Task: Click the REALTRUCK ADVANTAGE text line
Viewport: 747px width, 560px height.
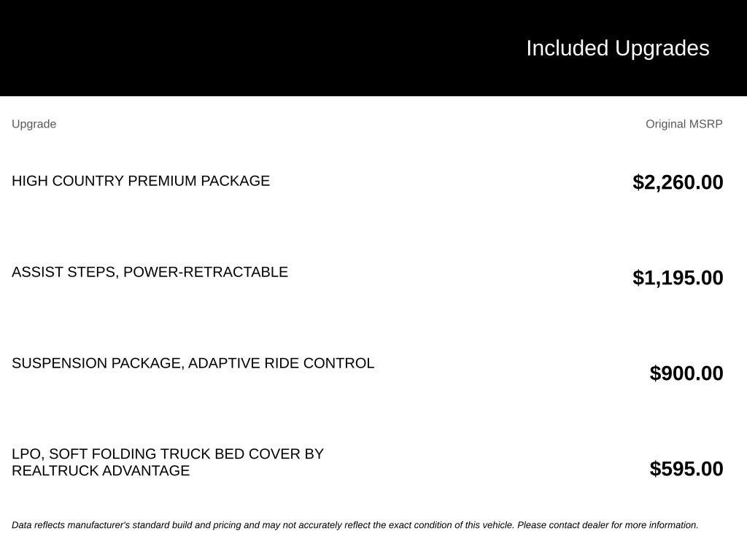Action: pyautogui.click(x=101, y=470)
